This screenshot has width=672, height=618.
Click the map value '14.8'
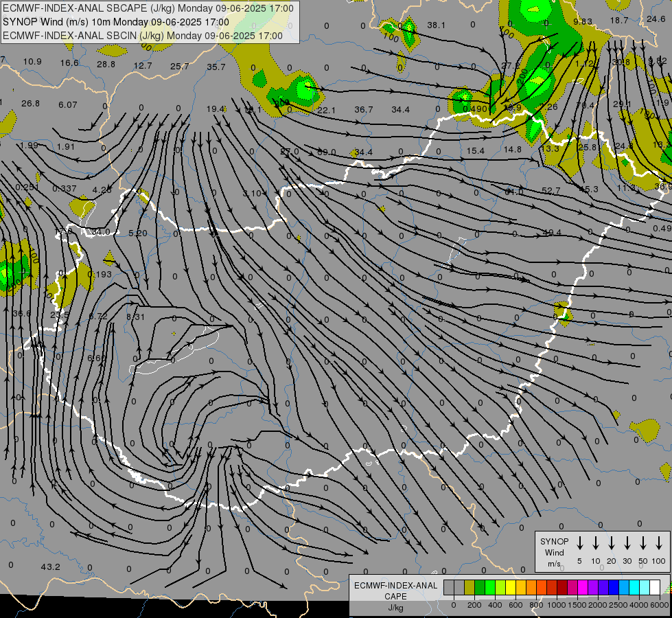coord(513,149)
